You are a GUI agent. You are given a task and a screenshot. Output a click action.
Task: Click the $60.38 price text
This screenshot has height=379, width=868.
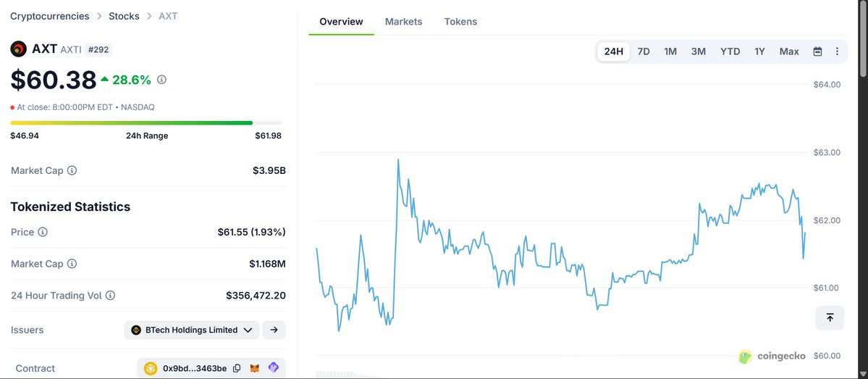(x=54, y=80)
